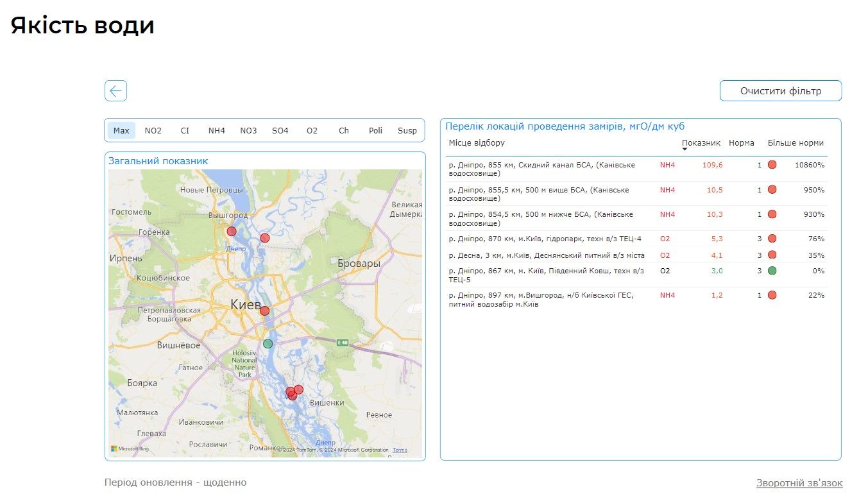Click the red map marker on Киев

click(x=264, y=311)
